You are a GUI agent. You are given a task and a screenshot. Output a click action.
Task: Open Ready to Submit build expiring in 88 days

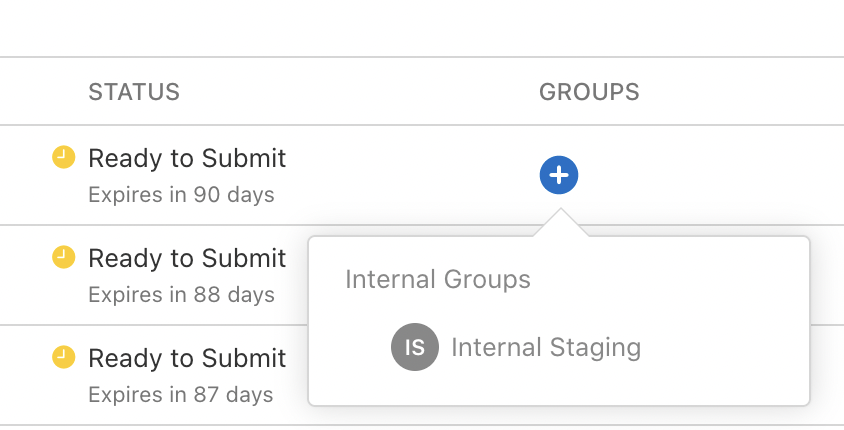tap(187, 258)
